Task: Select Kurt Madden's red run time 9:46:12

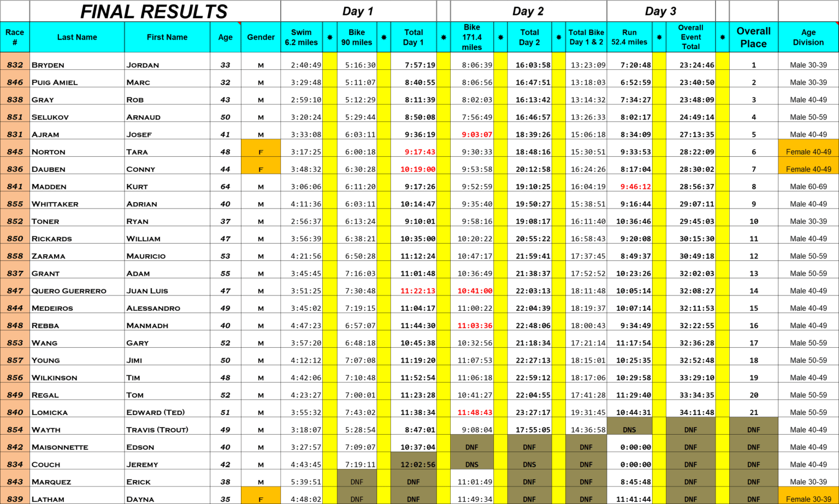Action: [x=635, y=186]
